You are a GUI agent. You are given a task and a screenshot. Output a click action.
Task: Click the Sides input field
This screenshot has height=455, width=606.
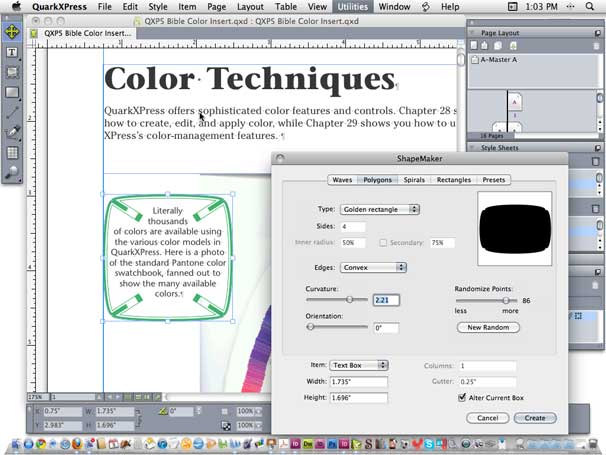(x=353, y=227)
